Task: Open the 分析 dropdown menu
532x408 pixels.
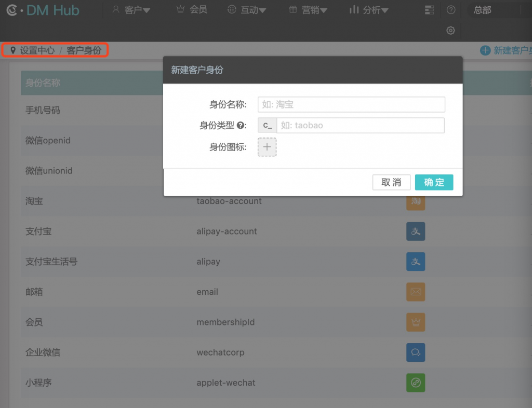Action: point(369,10)
